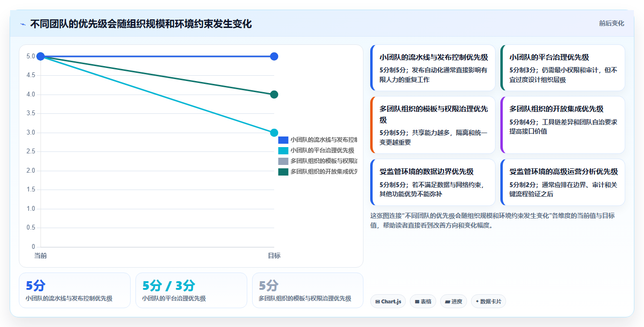Click the cyan data point at 目标 3.0
This screenshot has width=644, height=327.
pyautogui.click(x=274, y=133)
